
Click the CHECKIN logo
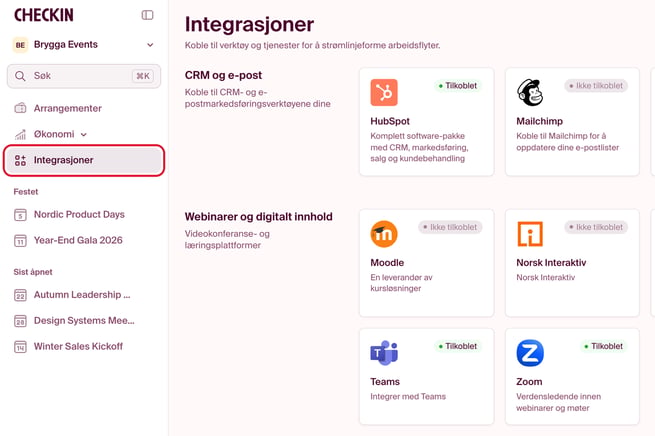pos(44,15)
